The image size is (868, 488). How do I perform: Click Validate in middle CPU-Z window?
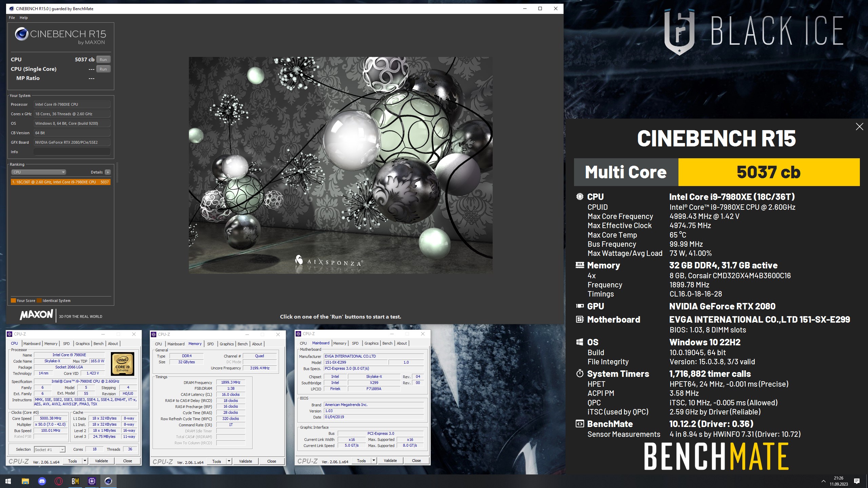click(x=245, y=462)
